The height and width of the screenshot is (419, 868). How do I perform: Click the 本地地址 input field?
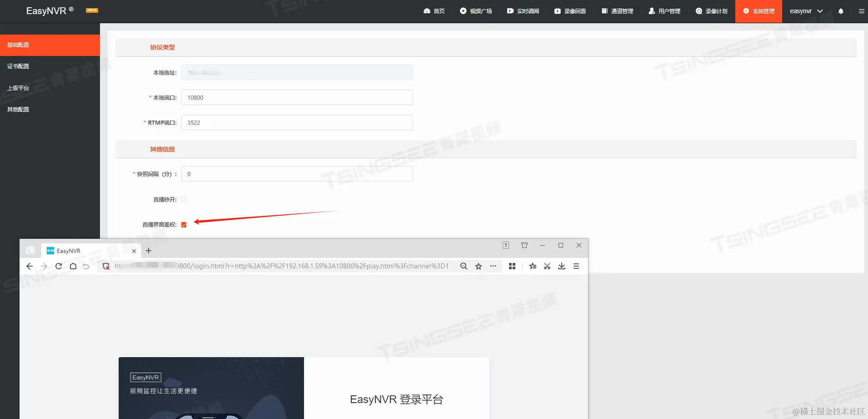click(297, 72)
